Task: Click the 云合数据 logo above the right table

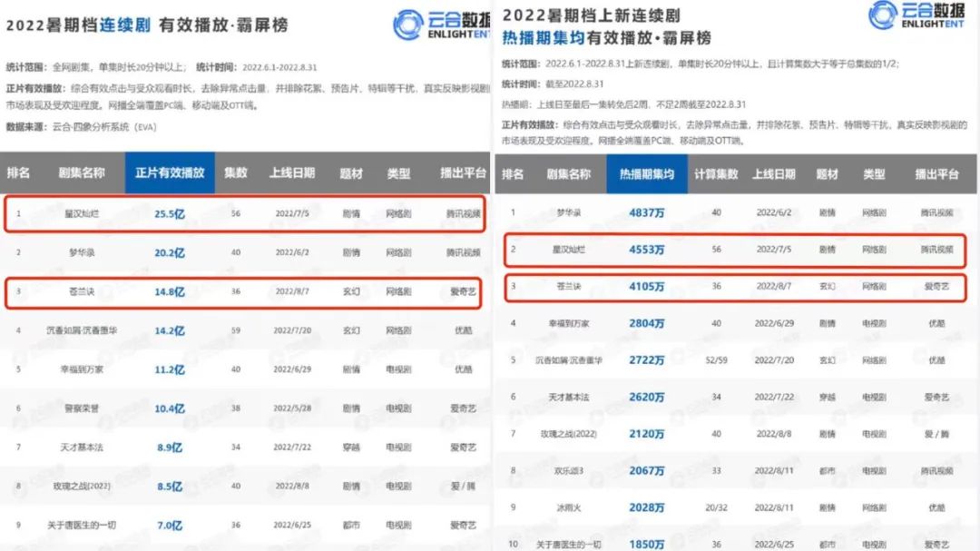Action: 918,15
